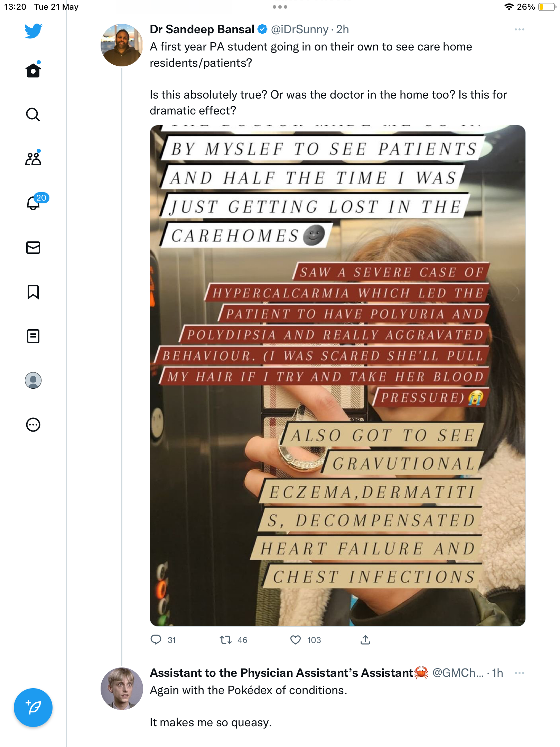Open the Twitter bird logo home
560x747 pixels.
point(33,31)
